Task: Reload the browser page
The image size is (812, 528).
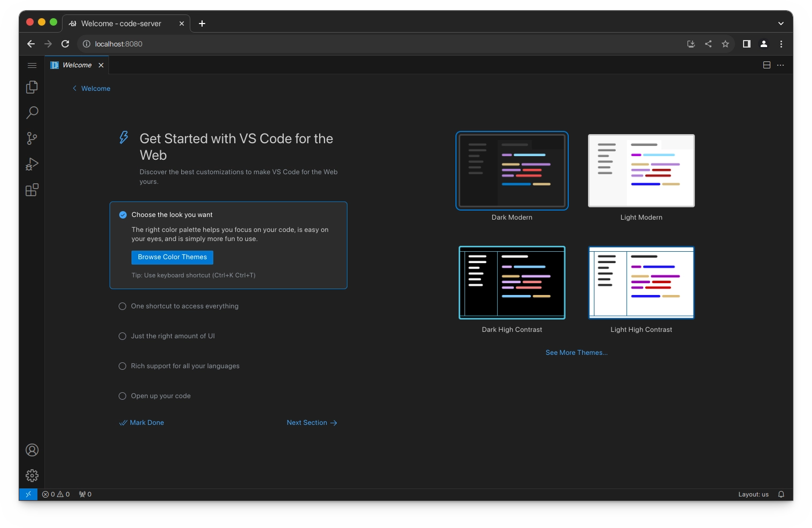Action: pos(65,44)
